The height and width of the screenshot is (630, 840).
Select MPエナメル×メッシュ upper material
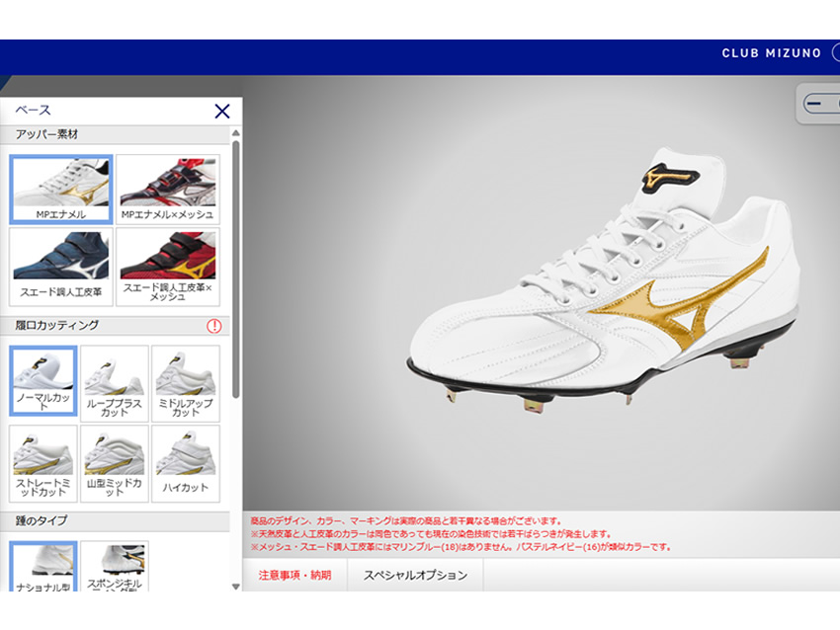[168, 190]
